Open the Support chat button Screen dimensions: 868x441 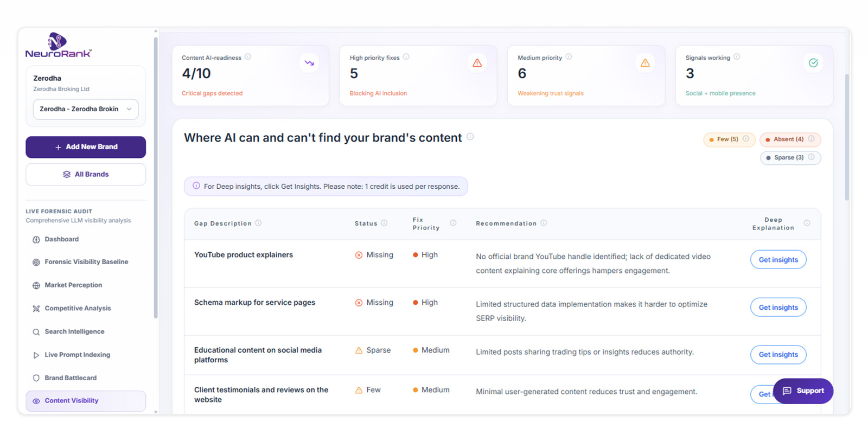coord(803,391)
